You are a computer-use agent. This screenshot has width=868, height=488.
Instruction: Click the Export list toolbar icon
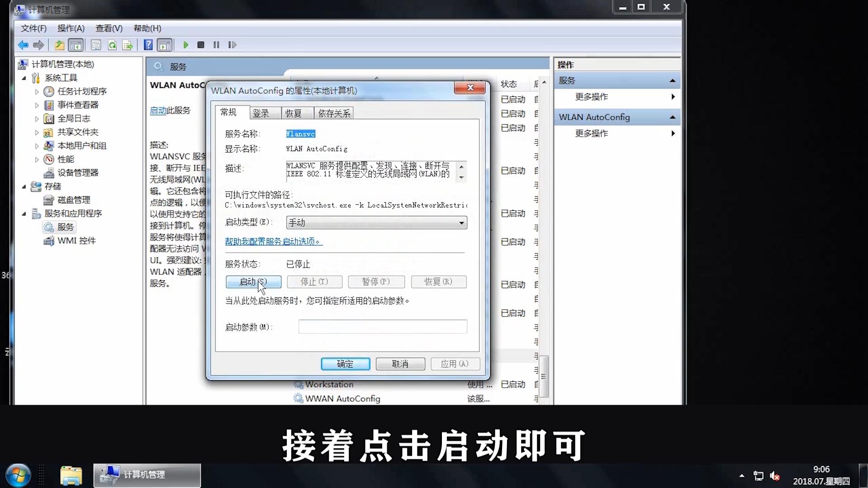point(128,45)
